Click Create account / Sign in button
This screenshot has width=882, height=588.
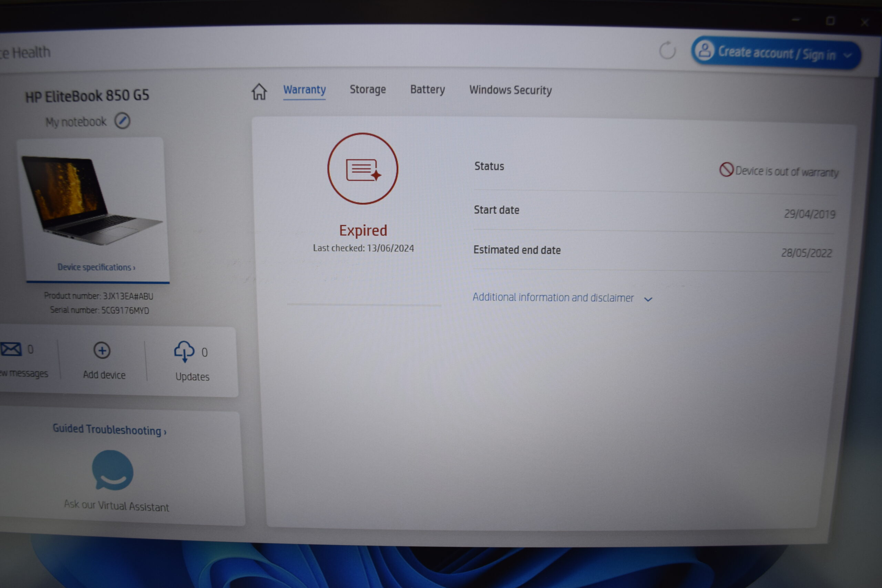pyautogui.click(x=776, y=53)
